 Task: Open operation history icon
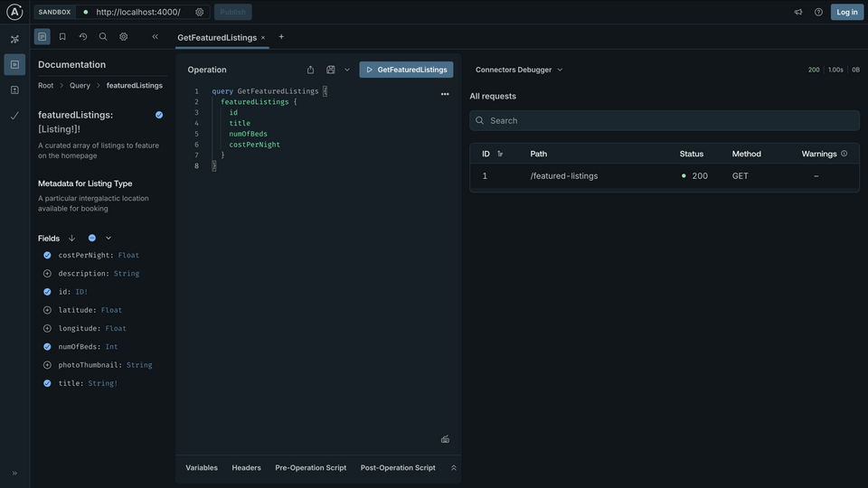[83, 37]
